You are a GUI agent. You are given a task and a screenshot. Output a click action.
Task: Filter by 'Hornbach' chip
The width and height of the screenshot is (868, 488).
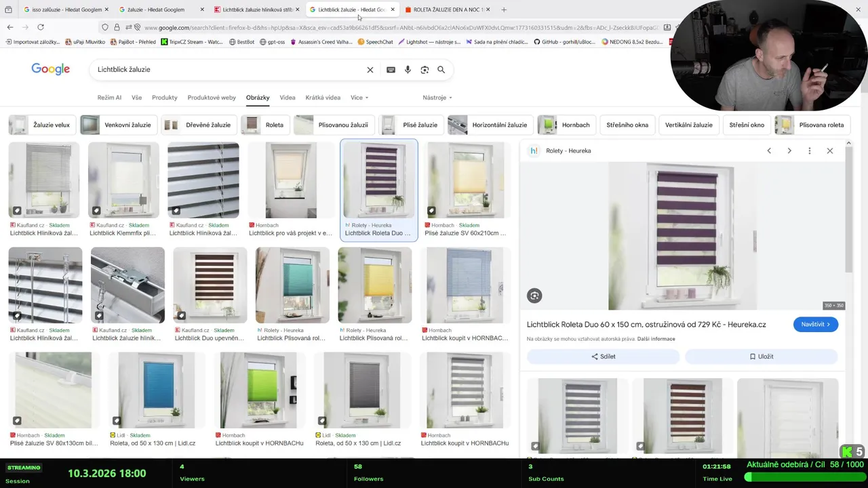pos(566,125)
